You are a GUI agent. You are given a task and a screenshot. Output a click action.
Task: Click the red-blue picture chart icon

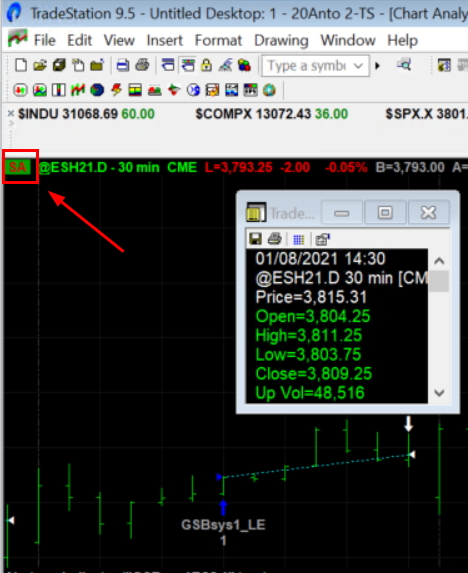(40, 90)
